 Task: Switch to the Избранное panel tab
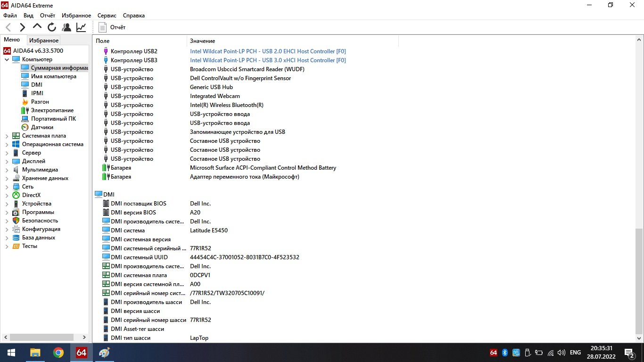[x=44, y=41]
